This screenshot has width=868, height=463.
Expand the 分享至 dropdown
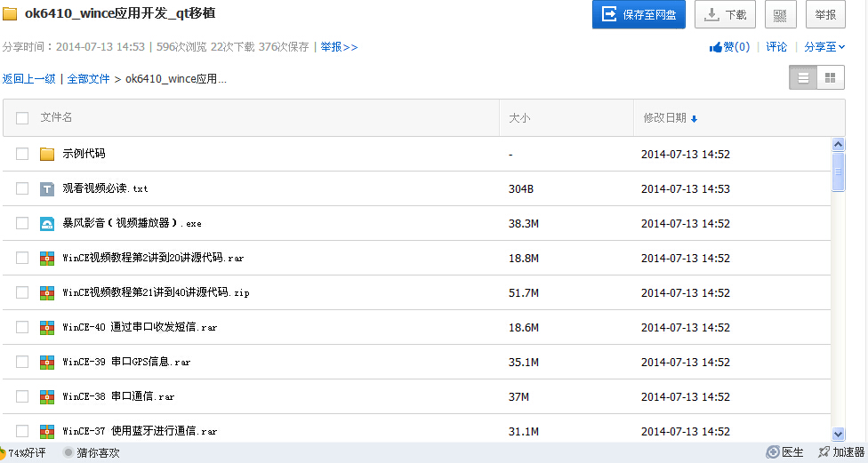[x=824, y=47]
